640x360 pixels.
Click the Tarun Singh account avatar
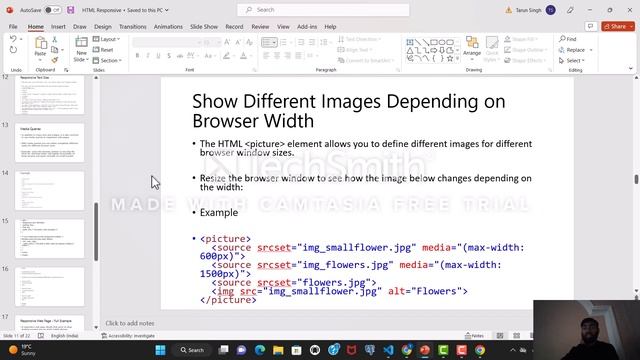tap(551, 10)
